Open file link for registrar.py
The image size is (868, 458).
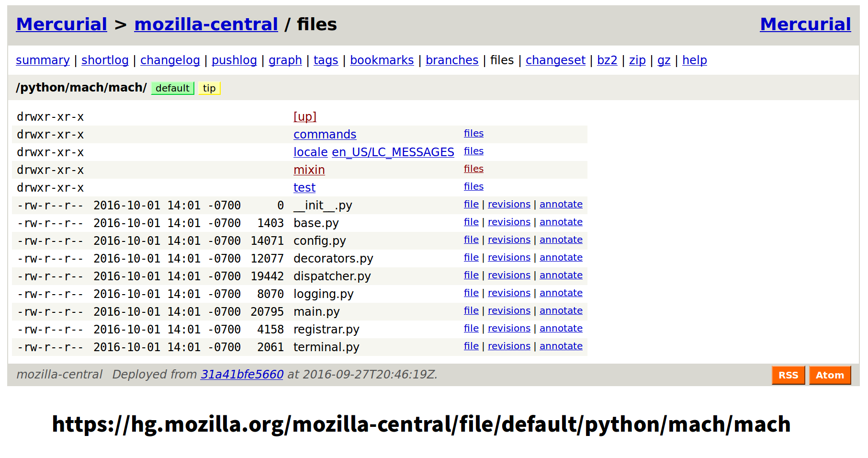[x=471, y=328]
